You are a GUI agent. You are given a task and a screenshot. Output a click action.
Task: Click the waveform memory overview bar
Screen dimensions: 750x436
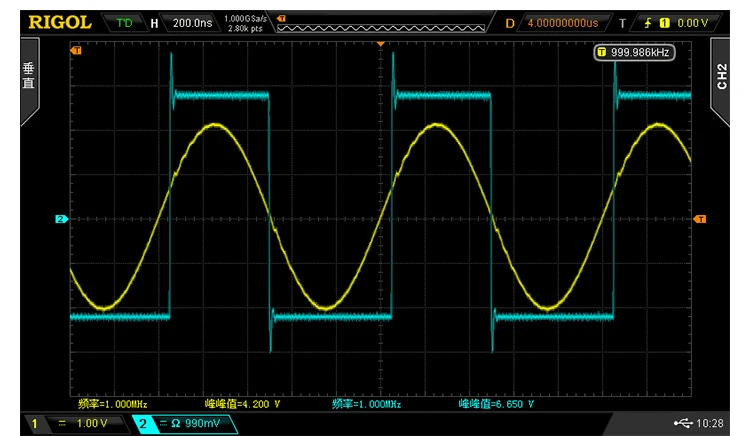381,28
